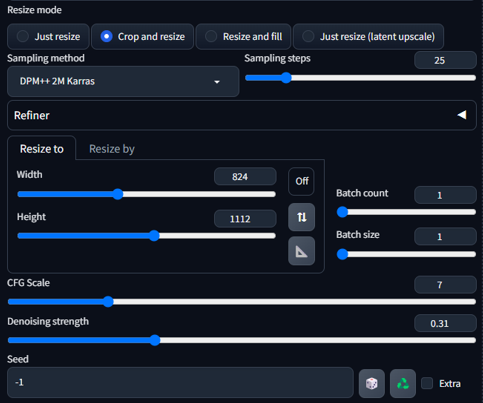This screenshot has height=403, width=483.
Task: Click the triangle ruler detect-size icon
Action: coord(301,251)
